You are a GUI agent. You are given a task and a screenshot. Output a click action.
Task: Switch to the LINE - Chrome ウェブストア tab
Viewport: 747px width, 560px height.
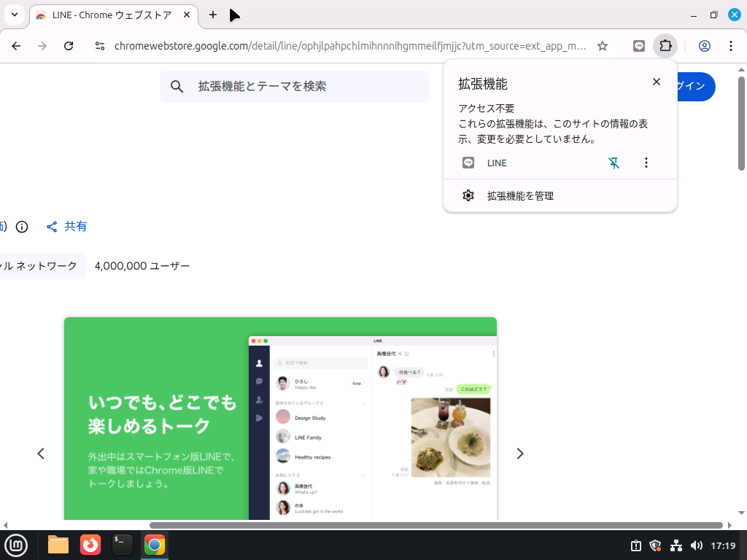point(109,15)
